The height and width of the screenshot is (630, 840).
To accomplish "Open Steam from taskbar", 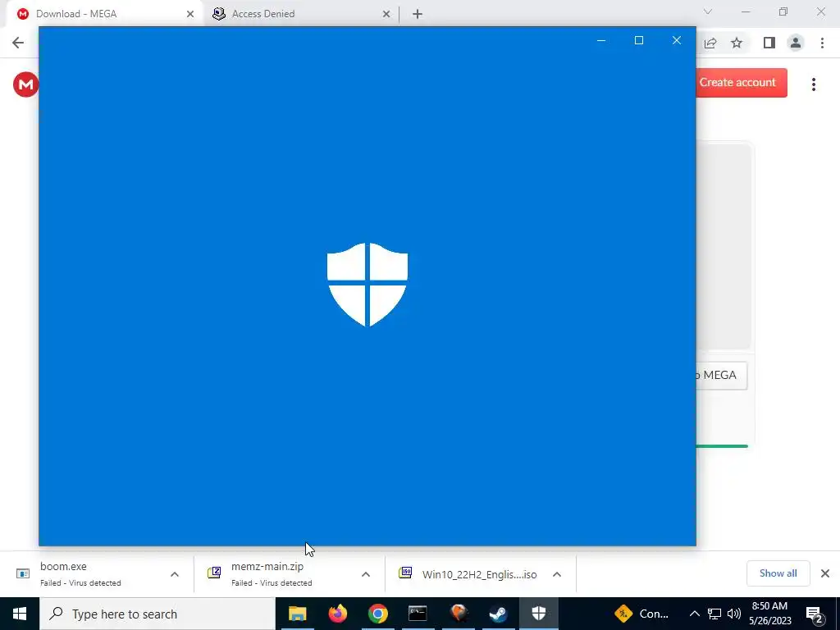I will tap(498, 614).
